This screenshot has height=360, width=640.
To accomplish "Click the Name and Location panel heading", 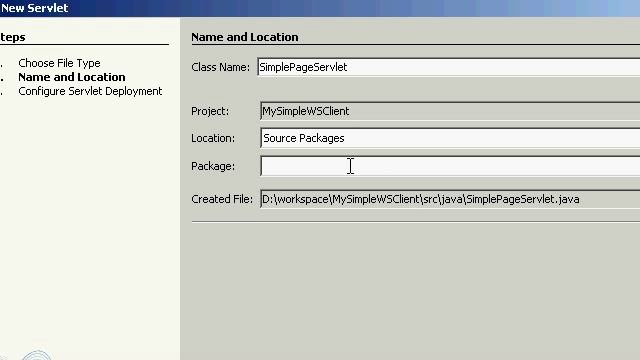I will (x=244, y=37).
